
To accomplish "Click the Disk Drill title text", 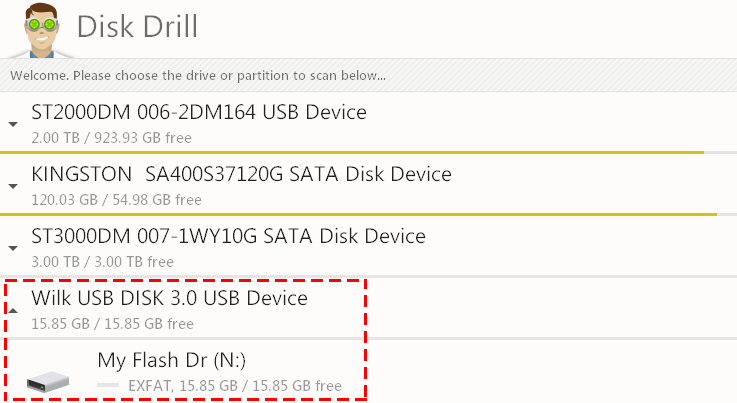I will pyautogui.click(x=137, y=26).
